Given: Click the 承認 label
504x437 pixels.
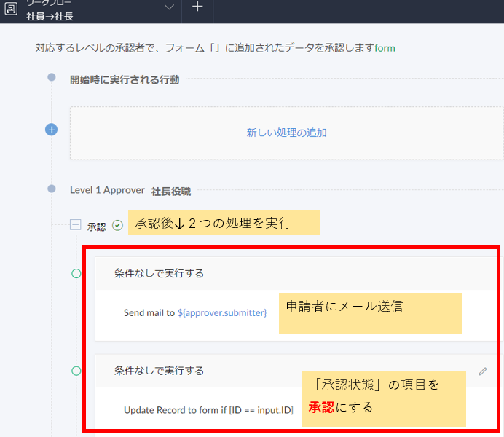Looking at the screenshot, I should point(96,227).
